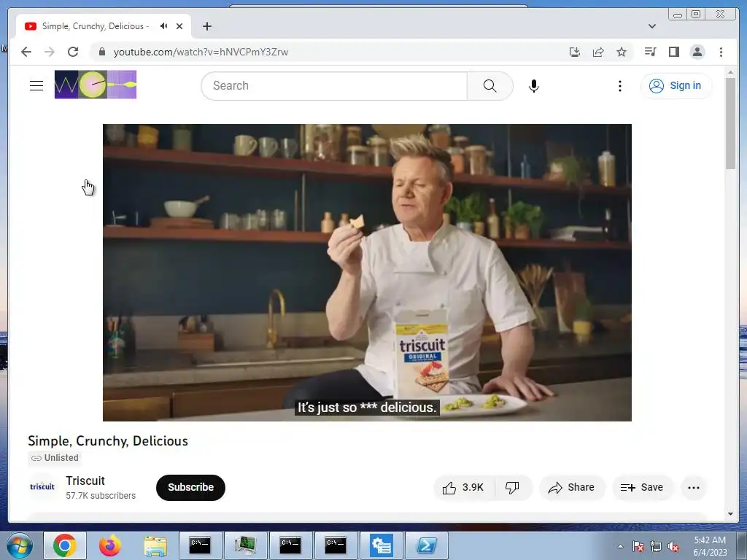Open the Server Manager taskbar icon
Image resolution: width=747 pixels, height=560 pixels.
(381, 545)
